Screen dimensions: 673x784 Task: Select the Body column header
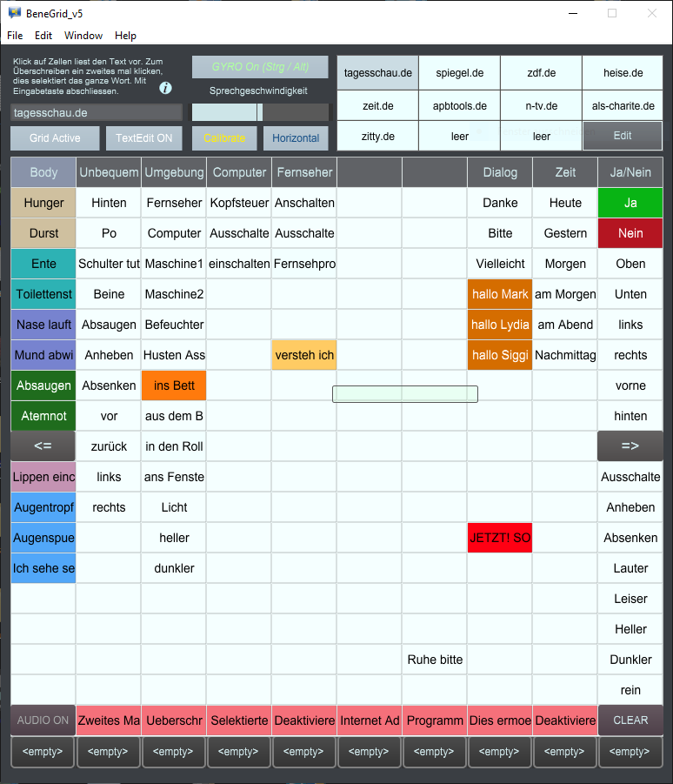pyautogui.click(x=43, y=172)
